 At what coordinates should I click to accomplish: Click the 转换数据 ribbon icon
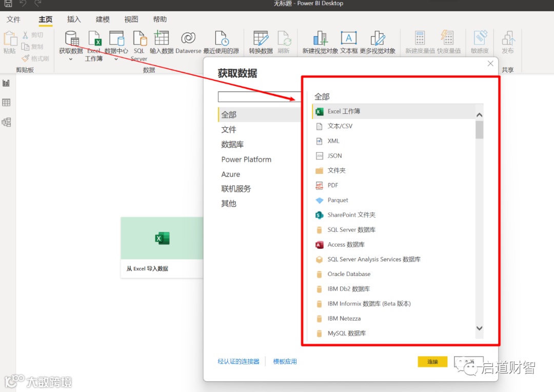[x=261, y=38]
